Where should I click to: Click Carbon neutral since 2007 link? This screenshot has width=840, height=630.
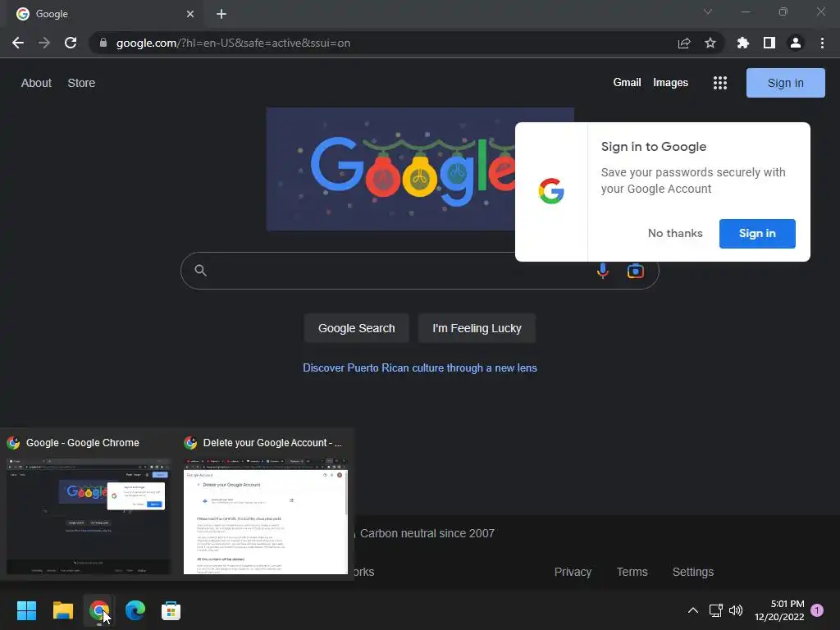(x=427, y=533)
